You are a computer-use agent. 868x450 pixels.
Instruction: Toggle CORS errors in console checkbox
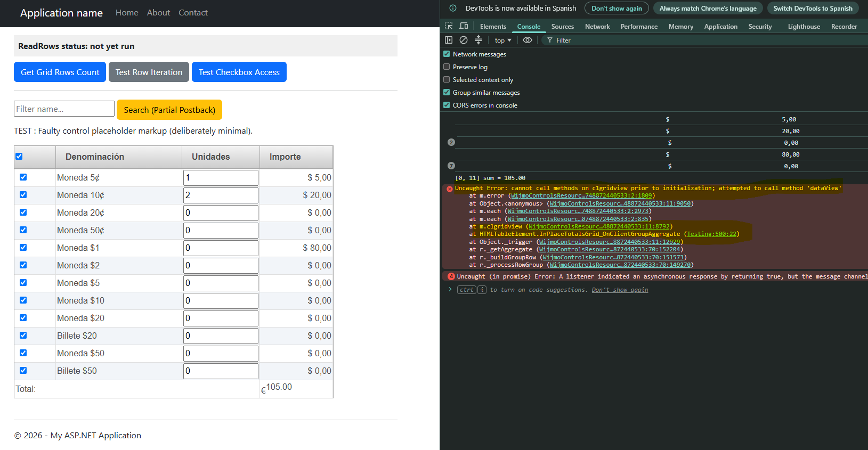click(x=447, y=105)
